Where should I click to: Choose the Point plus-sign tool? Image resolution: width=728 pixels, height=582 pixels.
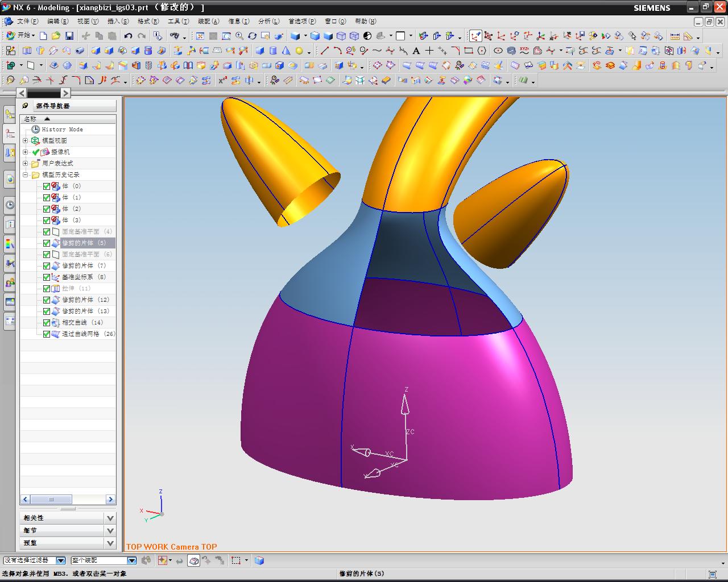(429, 51)
